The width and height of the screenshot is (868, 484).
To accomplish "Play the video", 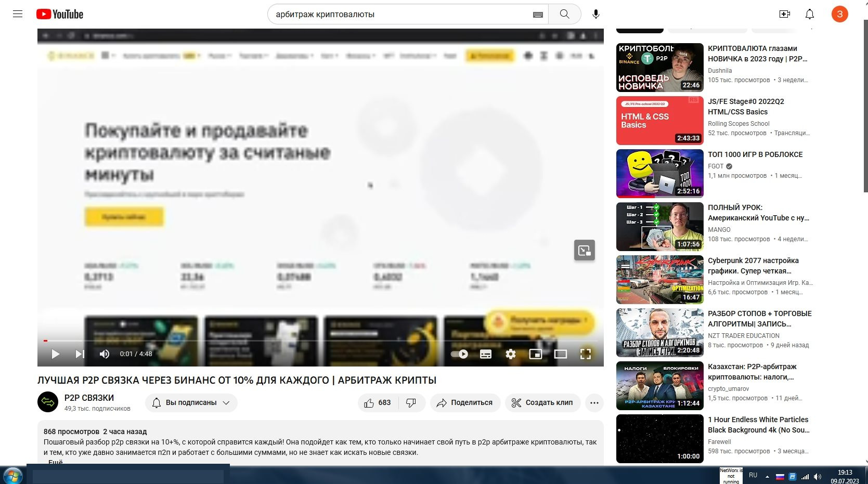I will pyautogui.click(x=56, y=354).
